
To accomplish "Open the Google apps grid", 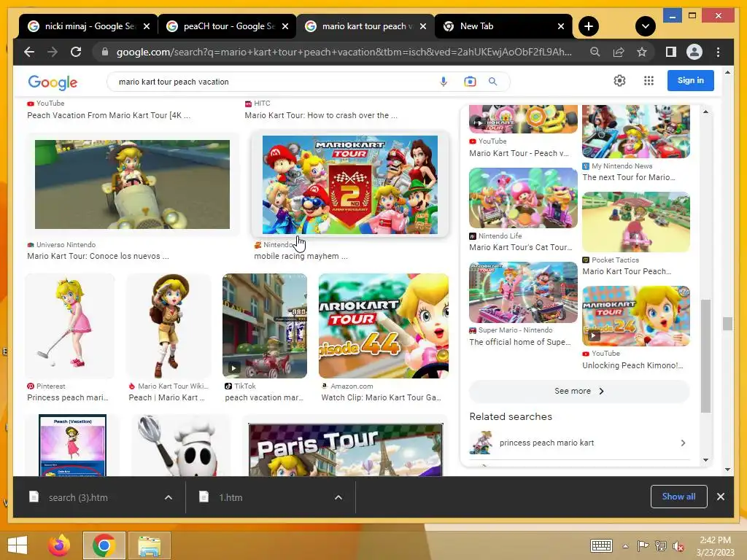I will [649, 80].
